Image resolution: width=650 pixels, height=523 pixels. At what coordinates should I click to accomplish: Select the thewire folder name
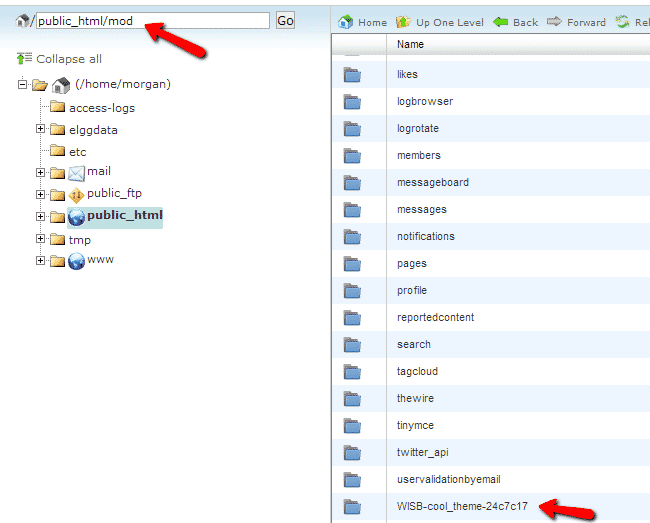415,399
